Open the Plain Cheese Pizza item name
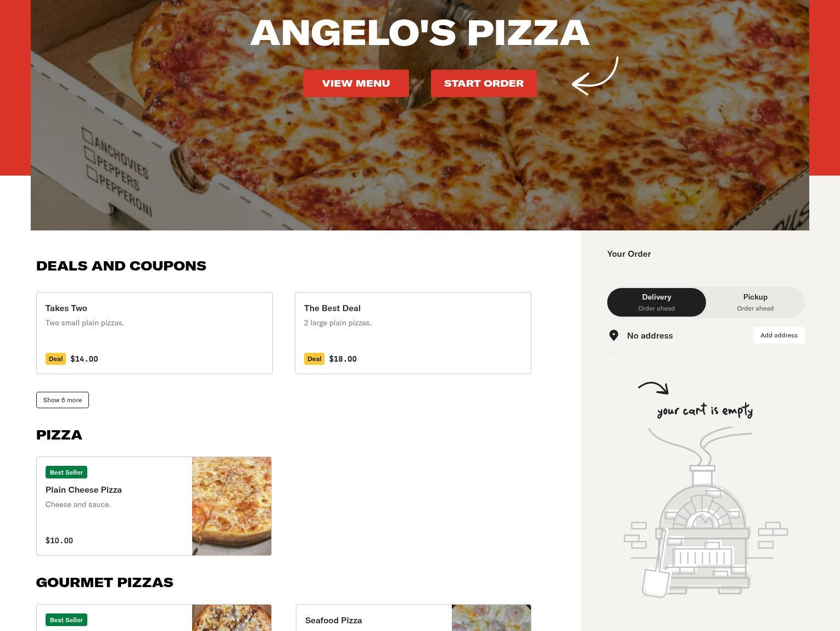840x631 pixels. [83, 490]
